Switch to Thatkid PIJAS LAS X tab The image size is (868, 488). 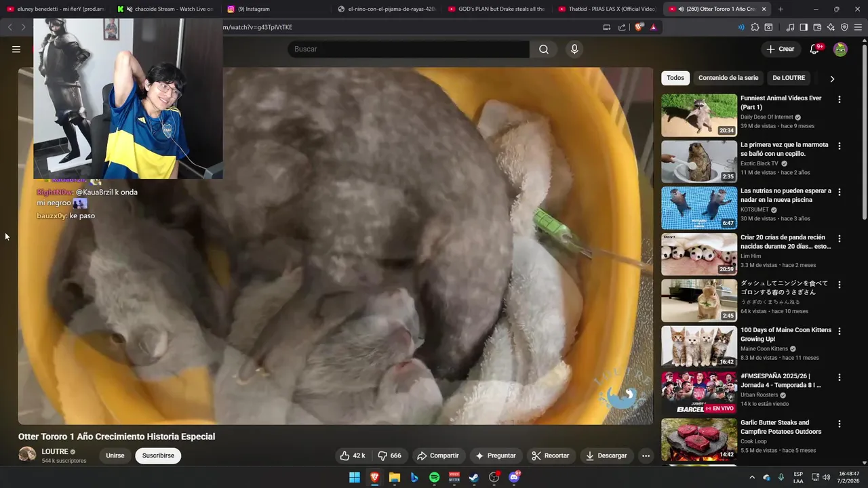pos(607,9)
